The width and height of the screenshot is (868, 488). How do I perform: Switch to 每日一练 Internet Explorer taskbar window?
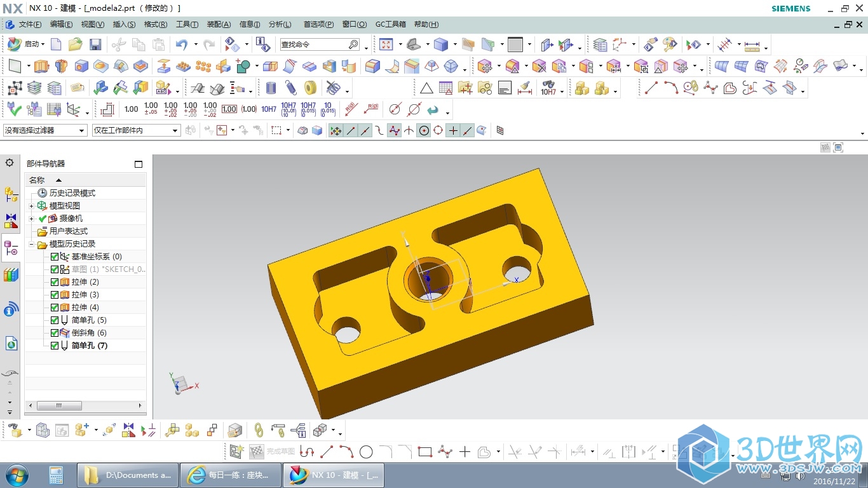coord(231,475)
